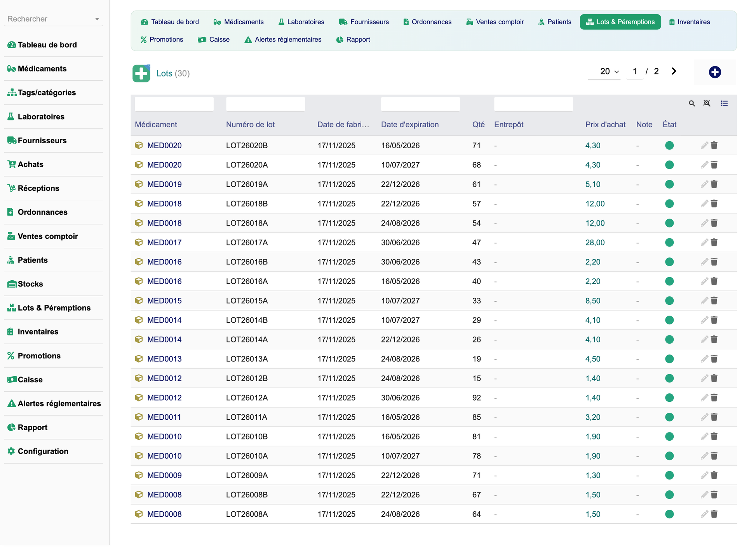The height and width of the screenshot is (547, 756).
Task: Click the blue add new lot plus icon
Action: point(714,72)
